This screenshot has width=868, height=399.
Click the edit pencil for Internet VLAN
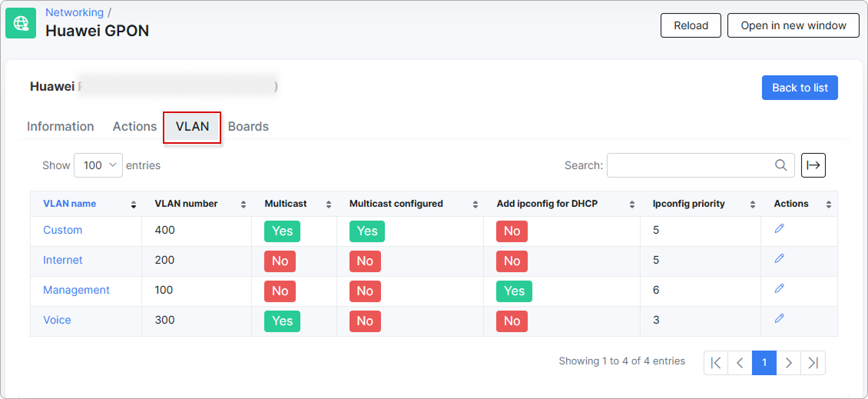click(x=779, y=259)
